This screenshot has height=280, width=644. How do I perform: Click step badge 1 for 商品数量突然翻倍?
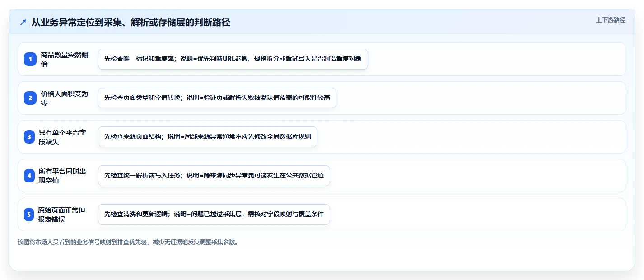30,59
